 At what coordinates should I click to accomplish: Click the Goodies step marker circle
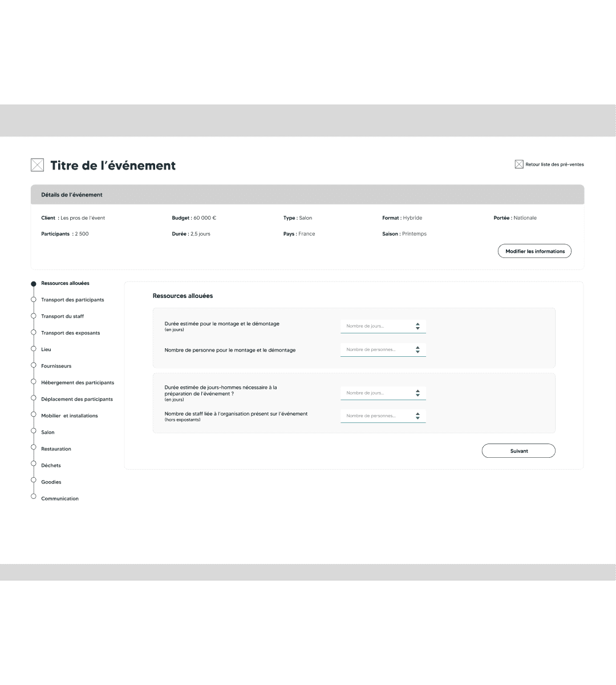(x=33, y=479)
